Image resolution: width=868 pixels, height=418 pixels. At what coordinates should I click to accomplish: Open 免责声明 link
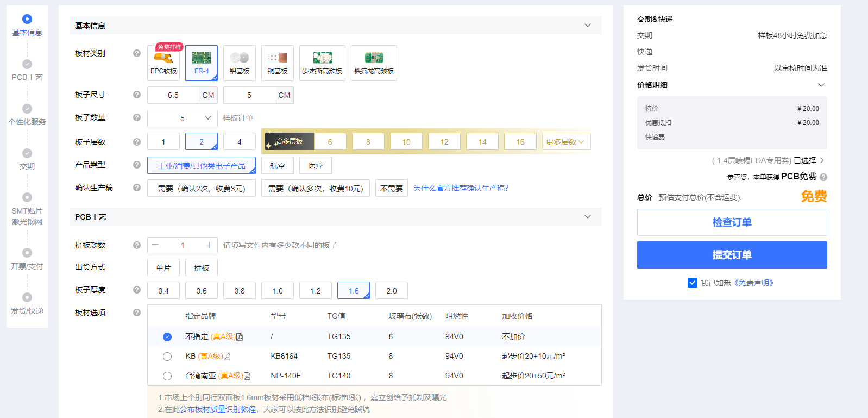pyautogui.click(x=753, y=283)
